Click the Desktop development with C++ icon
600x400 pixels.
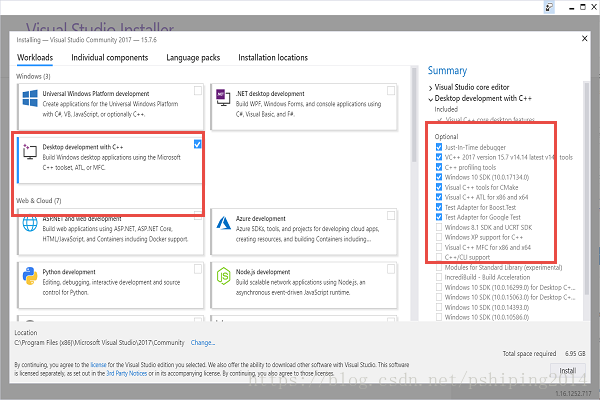pyautogui.click(x=30, y=152)
